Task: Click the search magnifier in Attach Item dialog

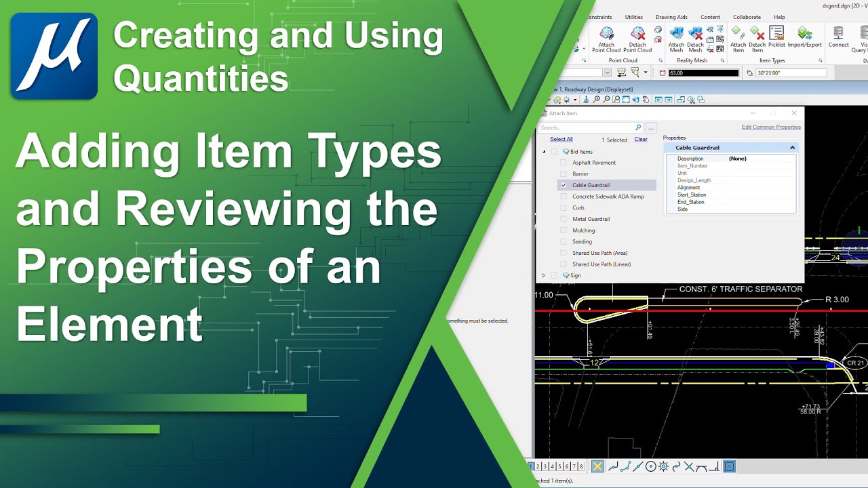Action: (x=638, y=127)
